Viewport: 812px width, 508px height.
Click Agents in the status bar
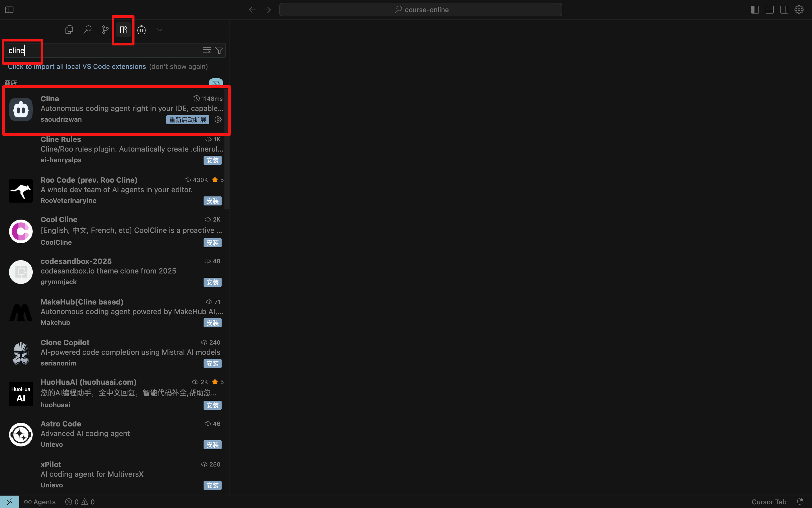[40, 502]
